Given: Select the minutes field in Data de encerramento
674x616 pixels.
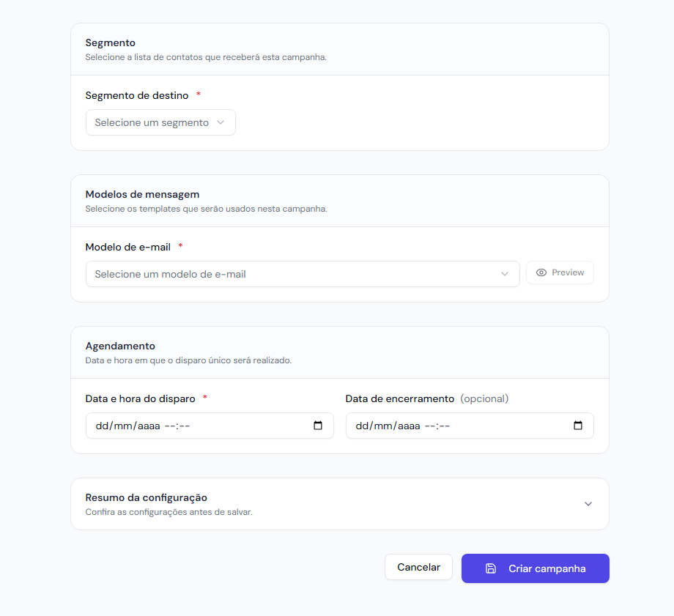Looking at the screenshot, I should 444,426.
